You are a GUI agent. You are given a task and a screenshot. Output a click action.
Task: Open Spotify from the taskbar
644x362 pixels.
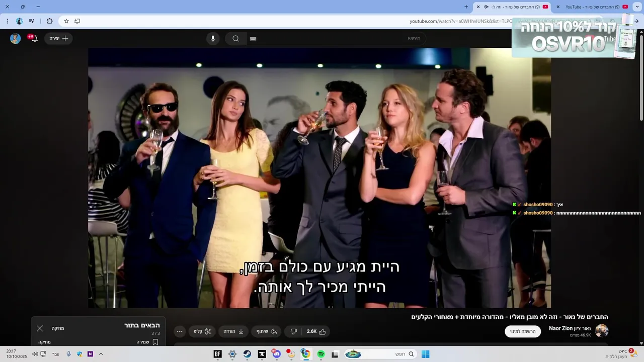click(320, 354)
